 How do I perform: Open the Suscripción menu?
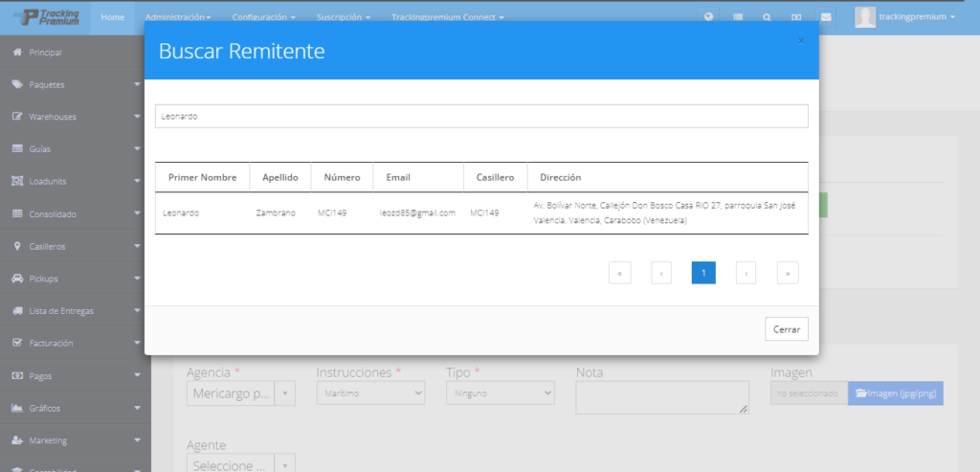pos(344,17)
